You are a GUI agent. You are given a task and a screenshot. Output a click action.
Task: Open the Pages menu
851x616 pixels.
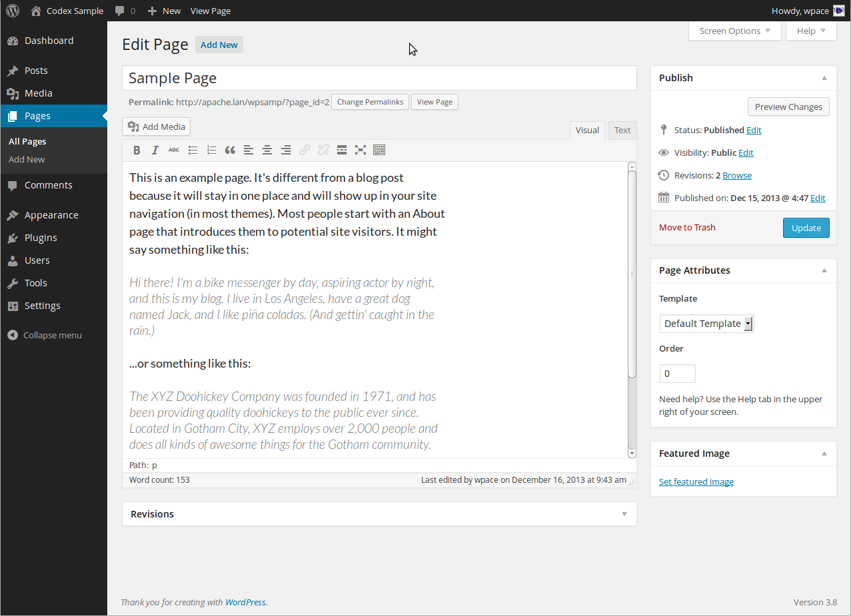(54, 116)
